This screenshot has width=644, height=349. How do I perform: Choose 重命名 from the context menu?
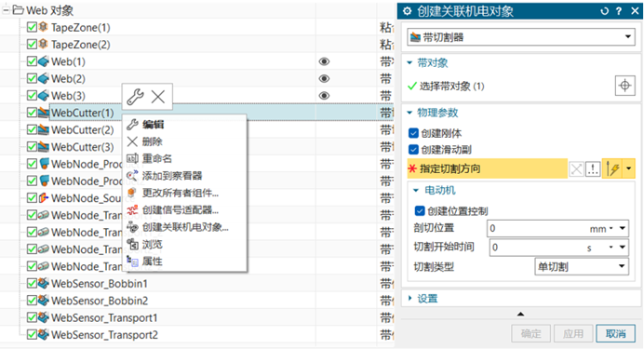point(185,158)
